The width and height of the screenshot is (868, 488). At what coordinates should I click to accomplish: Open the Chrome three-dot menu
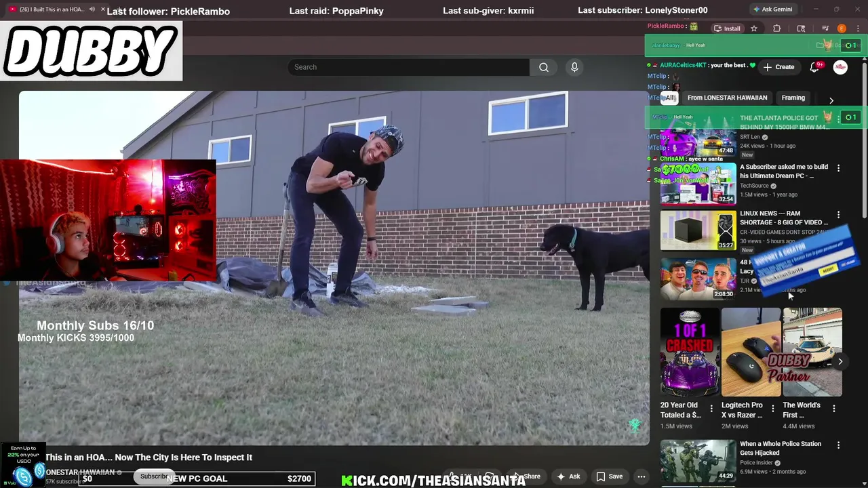click(x=858, y=28)
